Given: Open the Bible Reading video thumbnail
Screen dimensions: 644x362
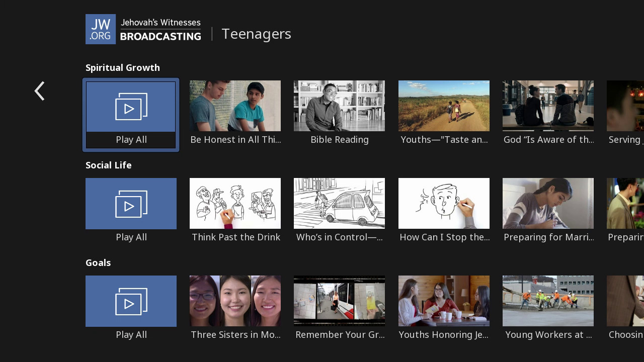Looking at the screenshot, I should pyautogui.click(x=339, y=106).
